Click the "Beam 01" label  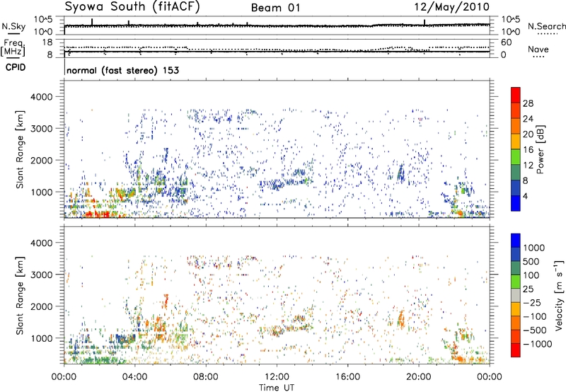275,8
